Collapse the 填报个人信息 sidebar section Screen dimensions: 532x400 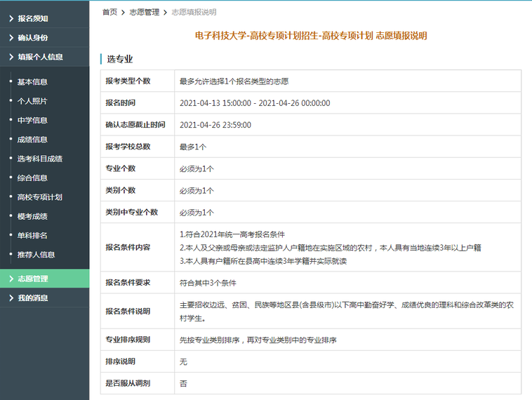click(x=40, y=57)
